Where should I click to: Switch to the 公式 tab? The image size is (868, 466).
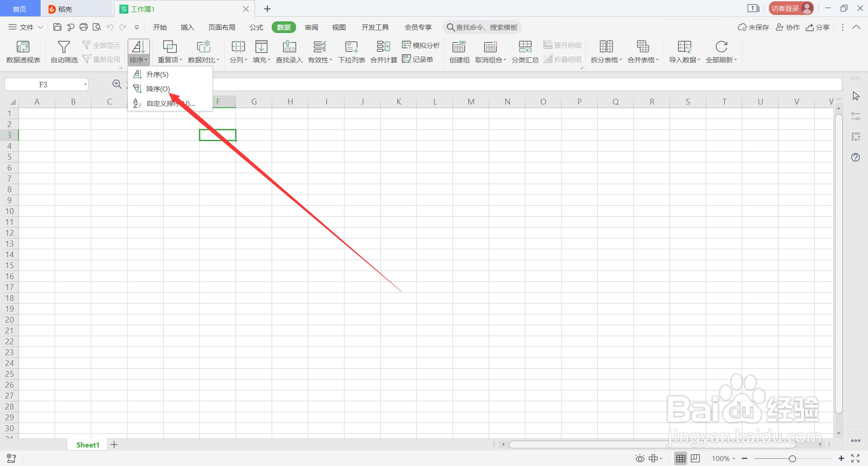pos(256,27)
